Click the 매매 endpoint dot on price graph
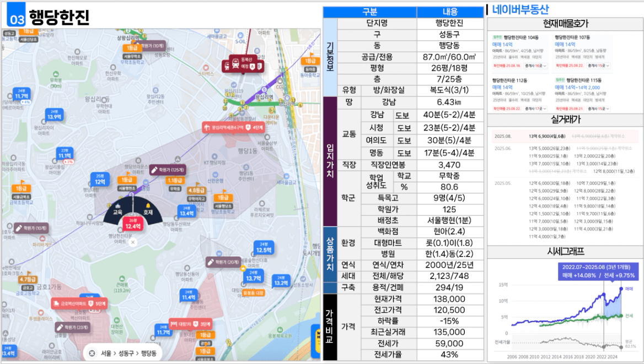The image size is (644, 364). pos(621,289)
